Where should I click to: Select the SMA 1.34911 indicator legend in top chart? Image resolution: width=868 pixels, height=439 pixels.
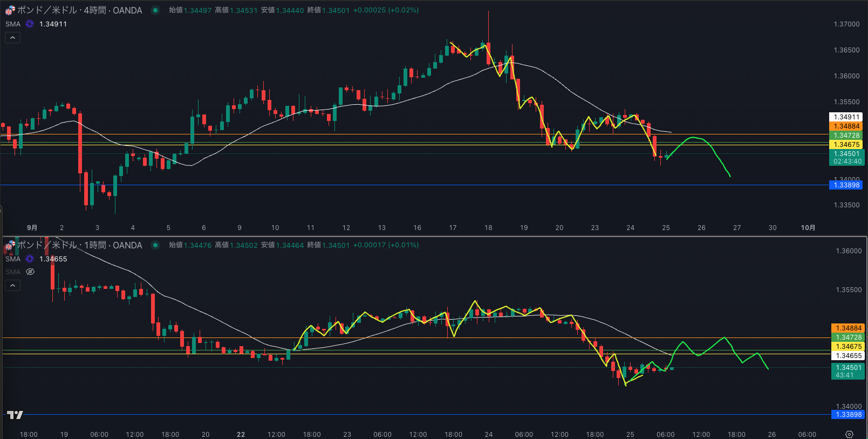[13, 24]
